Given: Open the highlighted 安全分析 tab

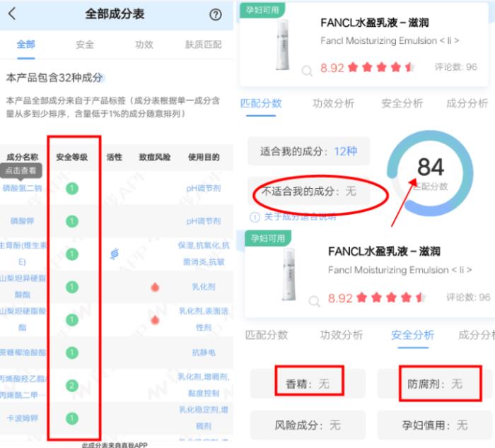Looking at the screenshot, I should [412, 335].
